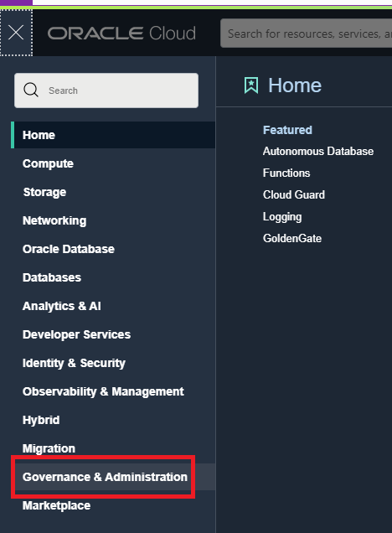Screen dimensions: 392x533
Task: Open the Databases menu category
Action: pos(52,277)
